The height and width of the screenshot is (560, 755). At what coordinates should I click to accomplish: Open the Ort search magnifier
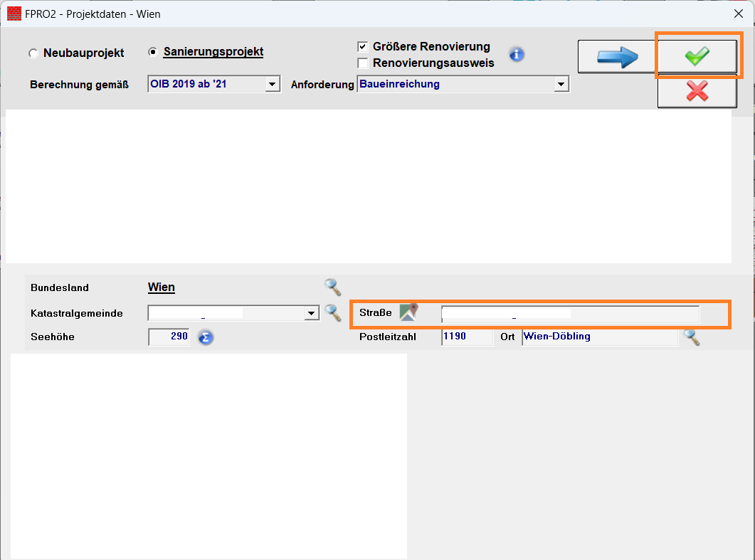pyautogui.click(x=692, y=337)
